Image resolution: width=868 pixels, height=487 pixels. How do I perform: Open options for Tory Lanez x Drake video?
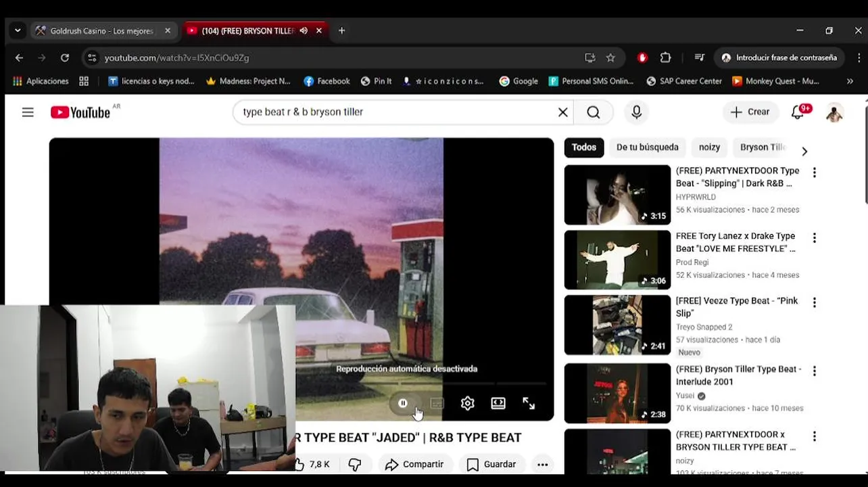coord(814,238)
